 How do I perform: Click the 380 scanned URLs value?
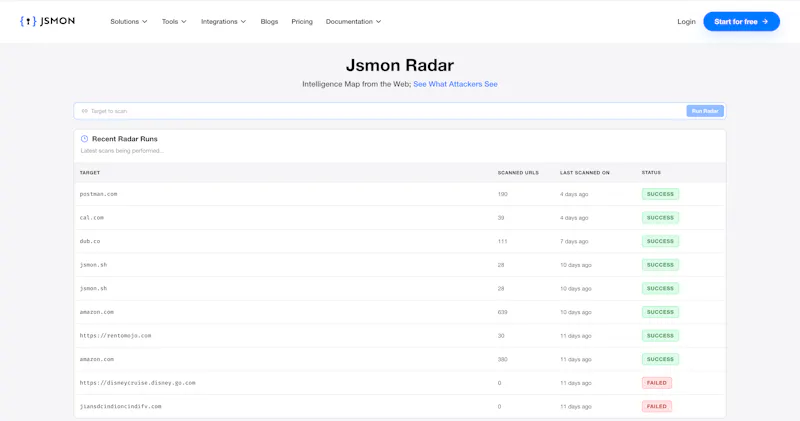click(x=503, y=359)
